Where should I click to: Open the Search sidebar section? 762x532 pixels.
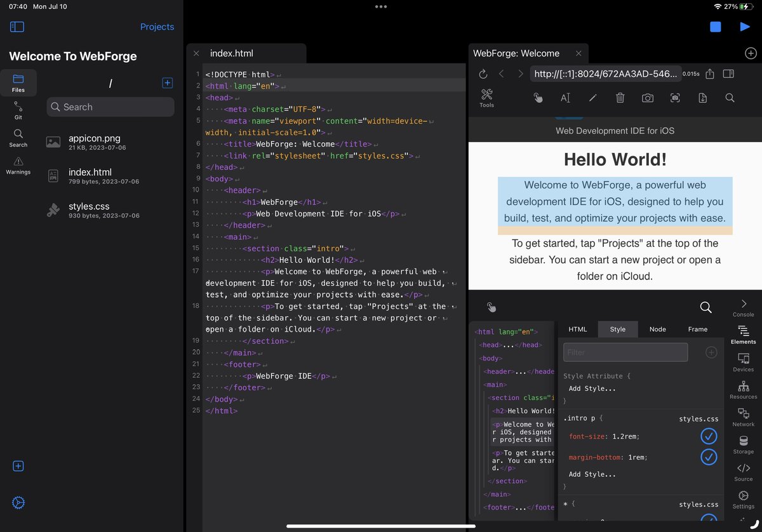[x=18, y=138]
